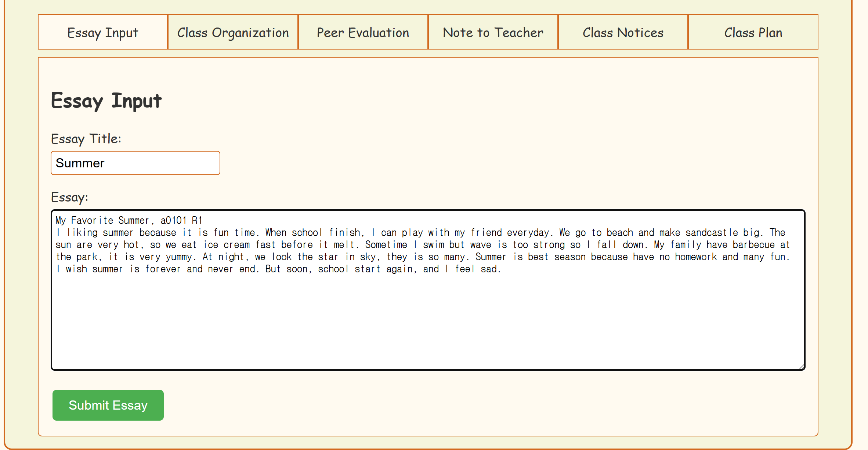Place cursor in the Essay Title field

tap(135, 163)
